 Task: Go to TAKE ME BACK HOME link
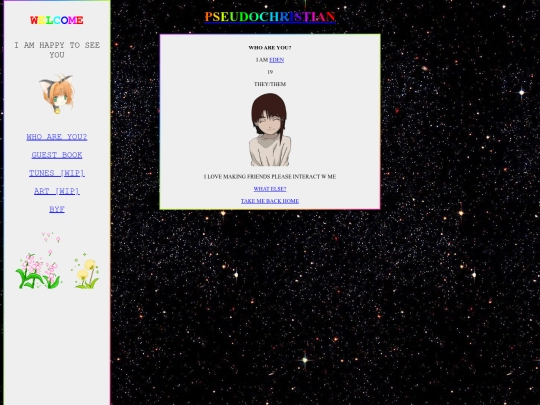coord(270,201)
